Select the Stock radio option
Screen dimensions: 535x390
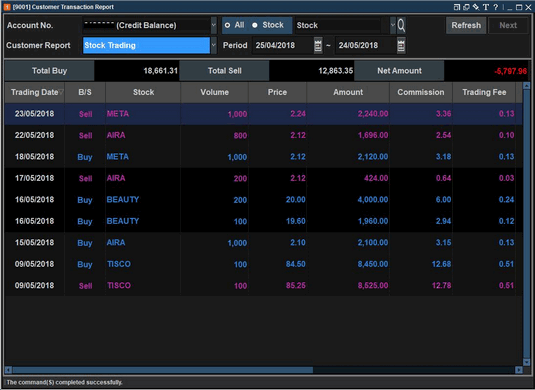pos(255,25)
